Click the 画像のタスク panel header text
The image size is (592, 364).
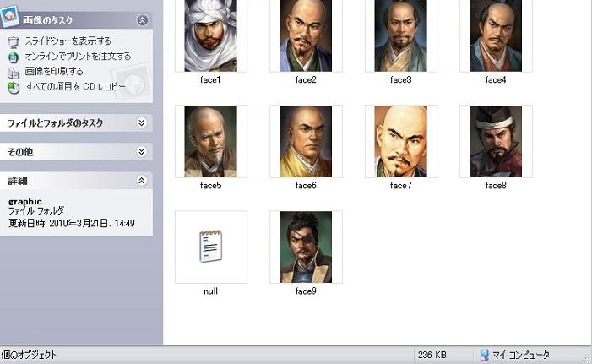click(x=47, y=20)
